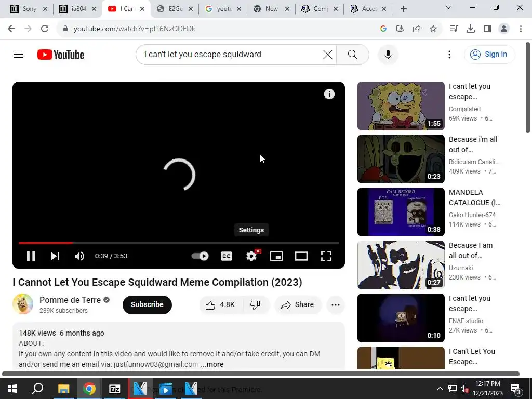Toggle the autoplay switch

coord(200,256)
